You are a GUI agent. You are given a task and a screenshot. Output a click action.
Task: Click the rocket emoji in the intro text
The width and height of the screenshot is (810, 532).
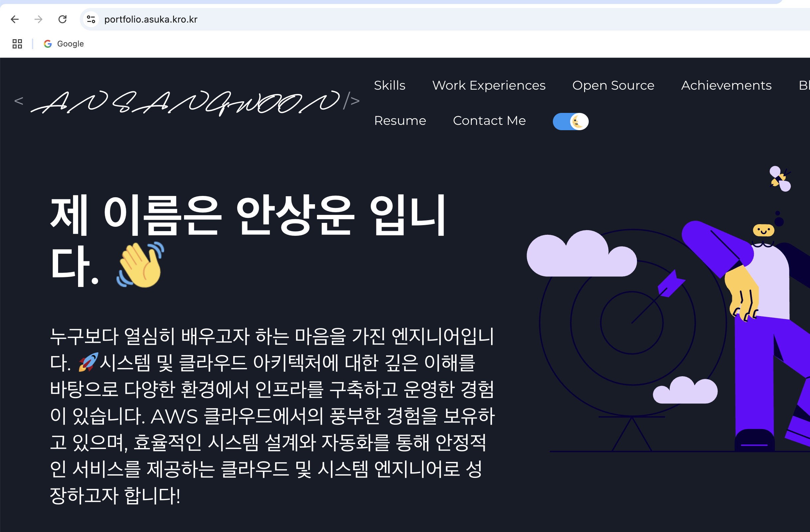88,362
